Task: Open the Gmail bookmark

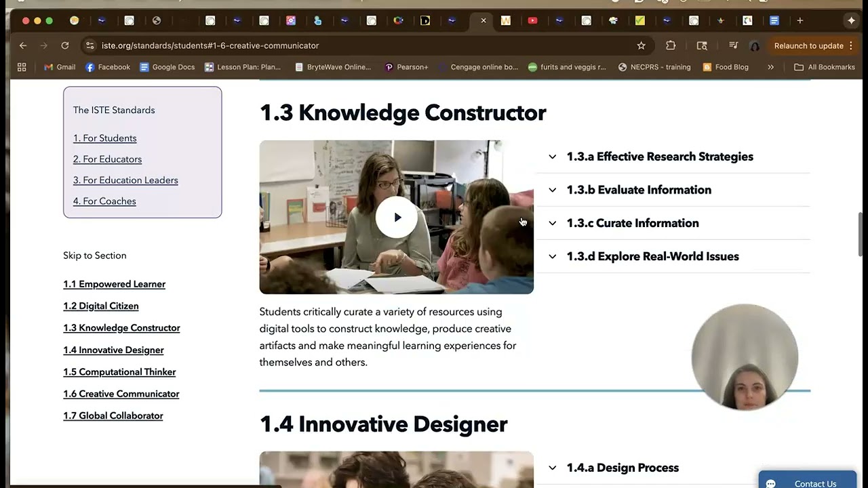Action: pyautogui.click(x=60, y=67)
